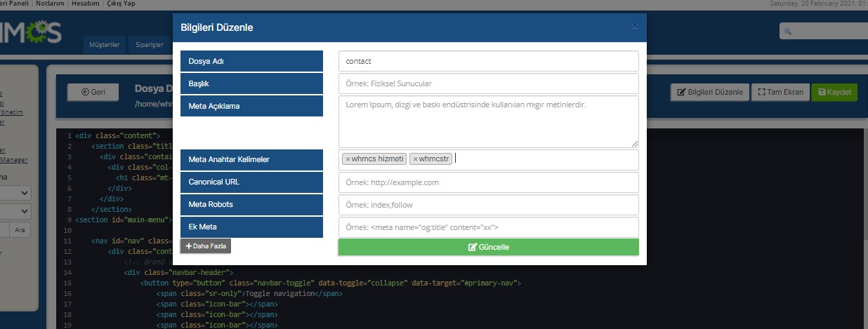Image resolution: width=868 pixels, height=329 pixels.
Task: Click the search magnifier icon
Action: (788, 32)
